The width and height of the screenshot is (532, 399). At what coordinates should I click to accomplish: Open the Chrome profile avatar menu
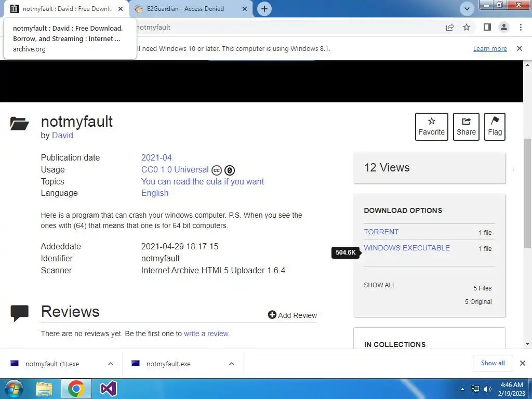click(x=504, y=27)
